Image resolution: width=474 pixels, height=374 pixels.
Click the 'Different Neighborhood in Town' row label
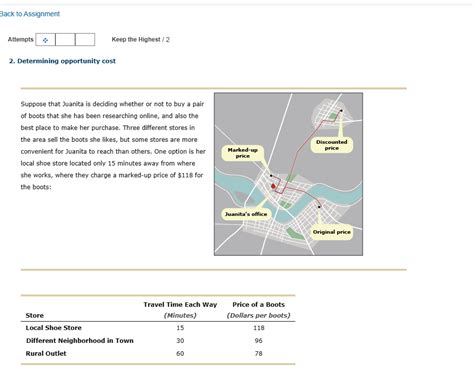click(x=80, y=341)
